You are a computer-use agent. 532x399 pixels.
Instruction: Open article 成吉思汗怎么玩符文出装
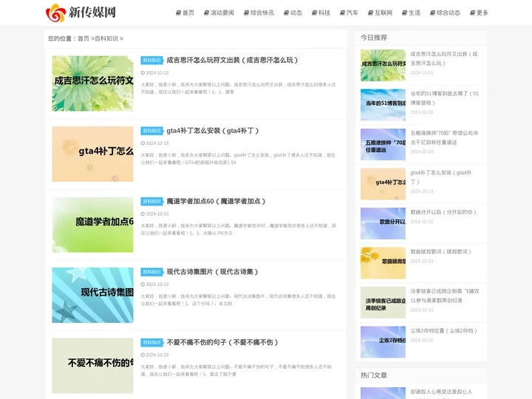pos(233,60)
